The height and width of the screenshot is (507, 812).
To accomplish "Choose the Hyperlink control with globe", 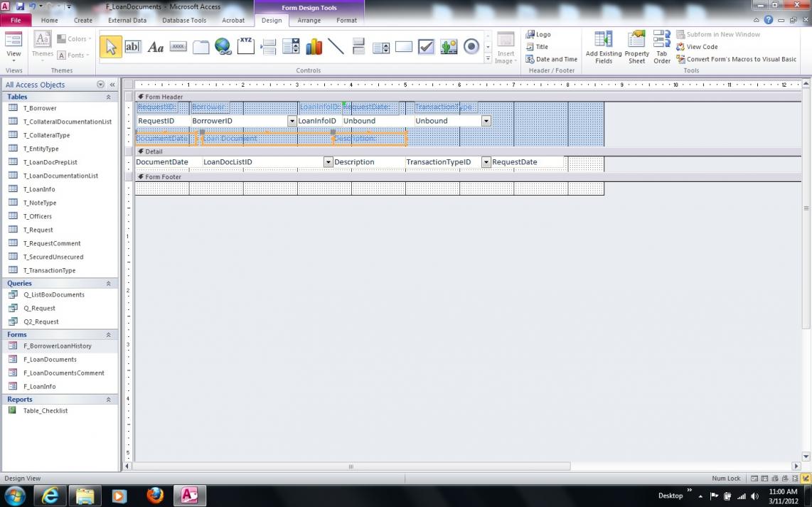I will pyautogui.click(x=223, y=47).
